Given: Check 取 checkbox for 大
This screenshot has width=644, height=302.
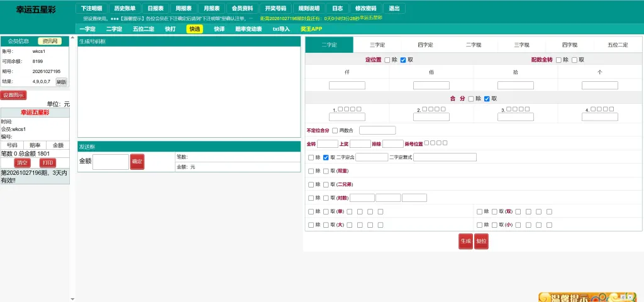Looking at the screenshot, I should [x=326, y=225].
